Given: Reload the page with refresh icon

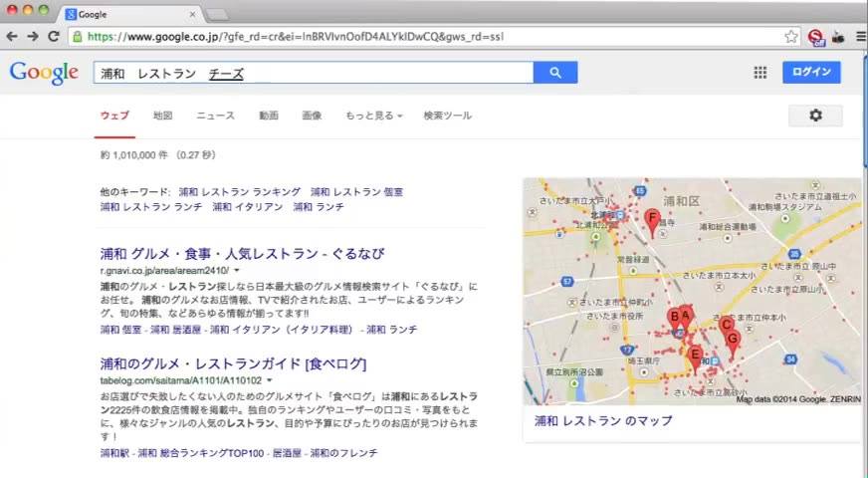Looking at the screenshot, I should point(54,37).
